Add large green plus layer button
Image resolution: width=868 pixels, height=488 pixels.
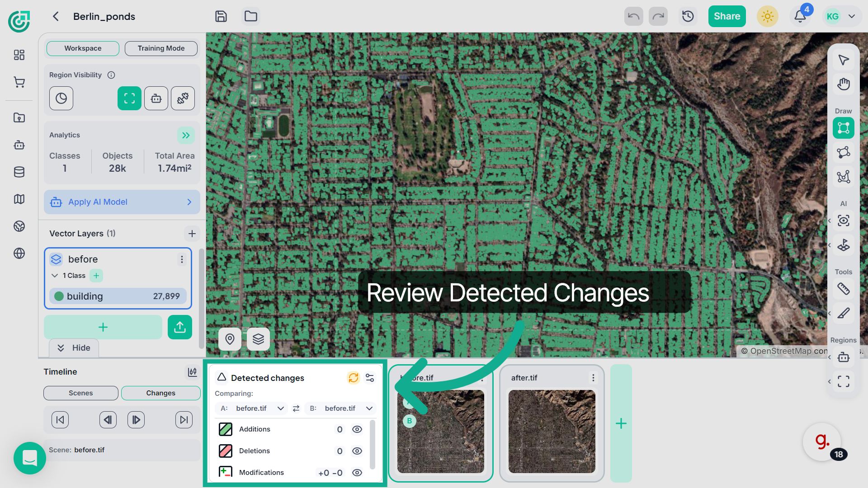click(x=103, y=327)
